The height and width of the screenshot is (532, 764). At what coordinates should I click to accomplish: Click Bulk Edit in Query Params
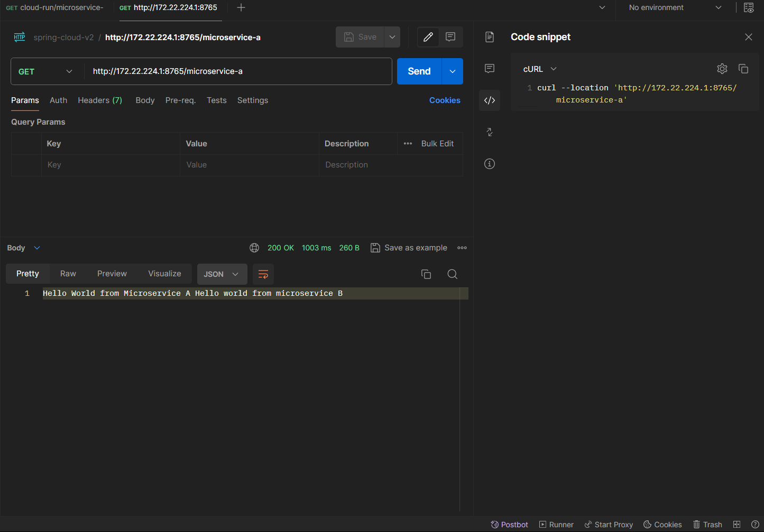pos(437,144)
